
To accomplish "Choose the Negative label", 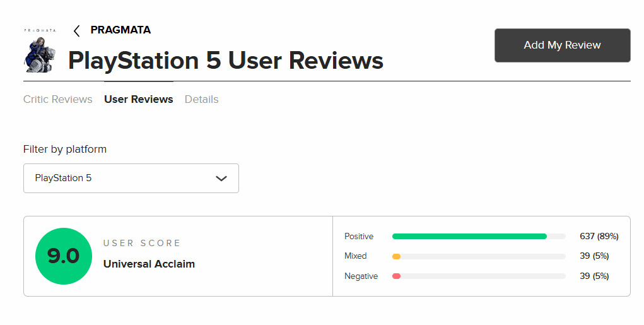I will point(361,276).
